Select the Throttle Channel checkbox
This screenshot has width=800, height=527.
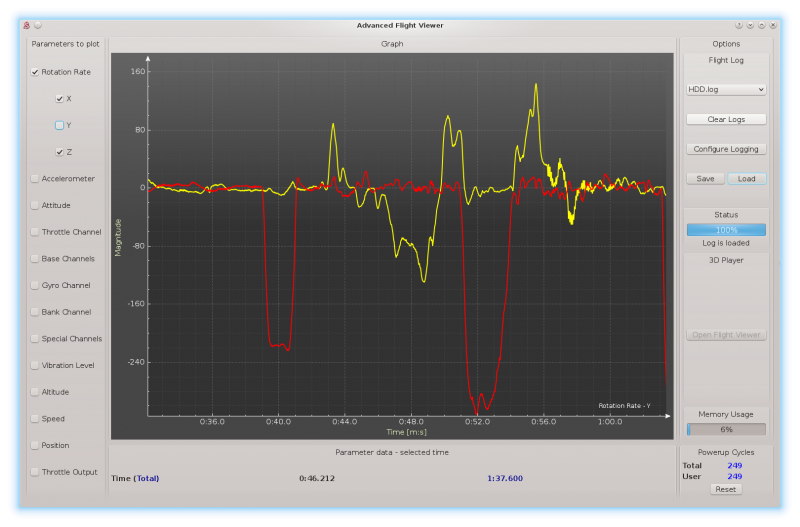pos(36,232)
